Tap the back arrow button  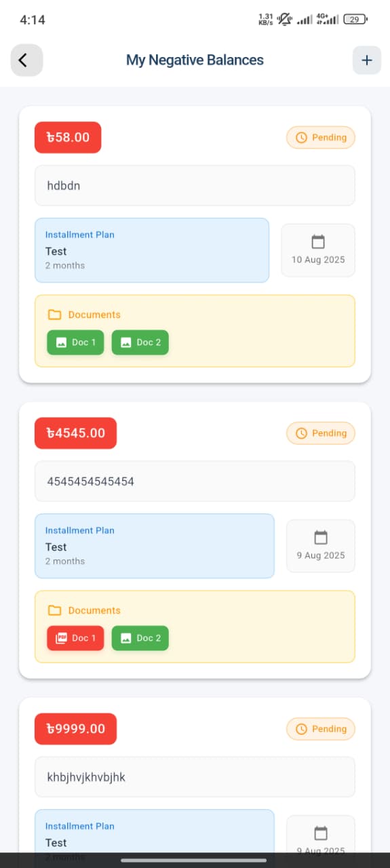click(27, 60)
